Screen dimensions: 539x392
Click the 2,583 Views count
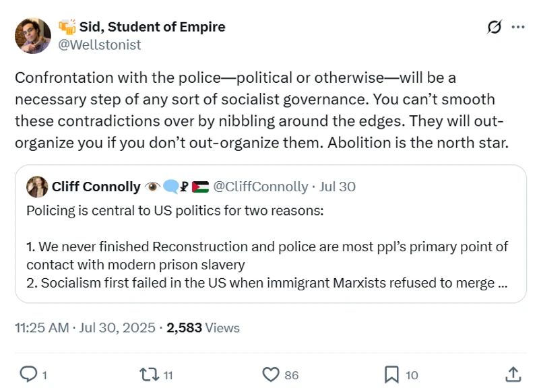pos(203,328)
